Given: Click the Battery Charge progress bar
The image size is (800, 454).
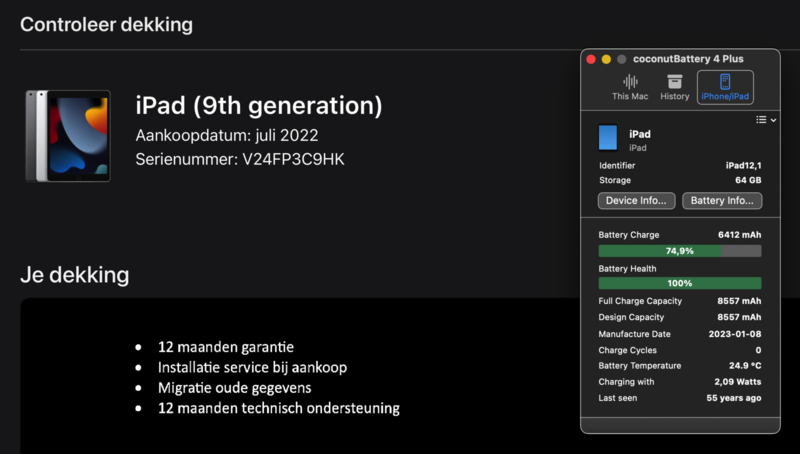Looking at the screenshot, I should point(680,250).
